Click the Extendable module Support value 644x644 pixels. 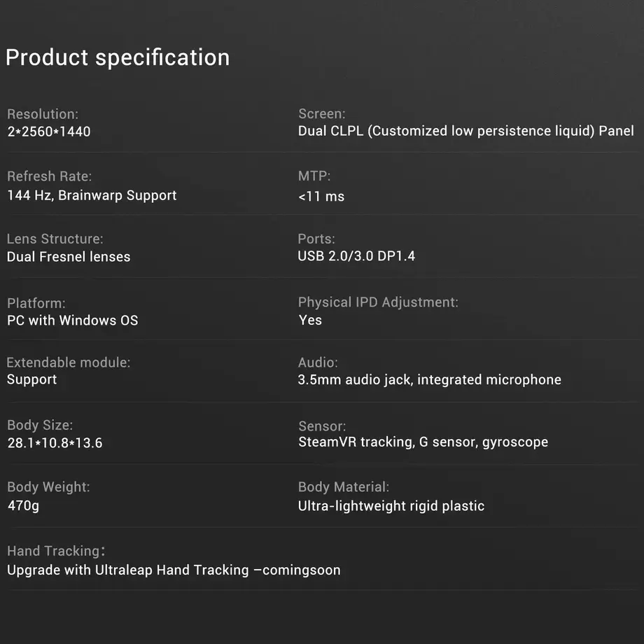coord(31,379)
